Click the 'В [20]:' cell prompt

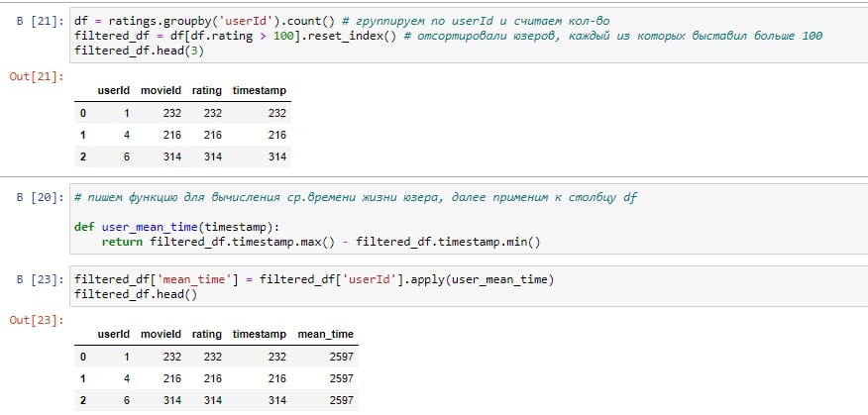41,198
